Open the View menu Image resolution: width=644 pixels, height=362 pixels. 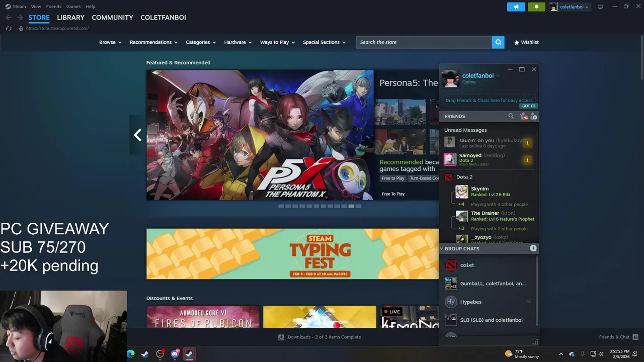[36, 7]
